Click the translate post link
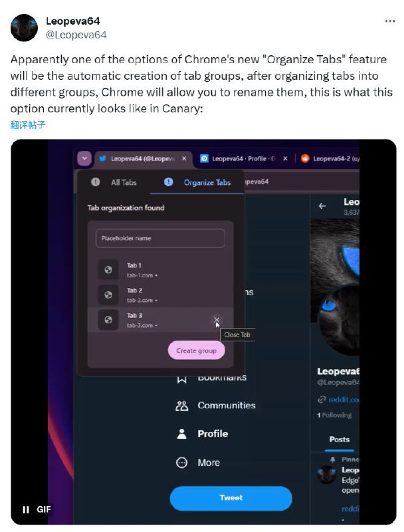 click(x=28, y=125)
